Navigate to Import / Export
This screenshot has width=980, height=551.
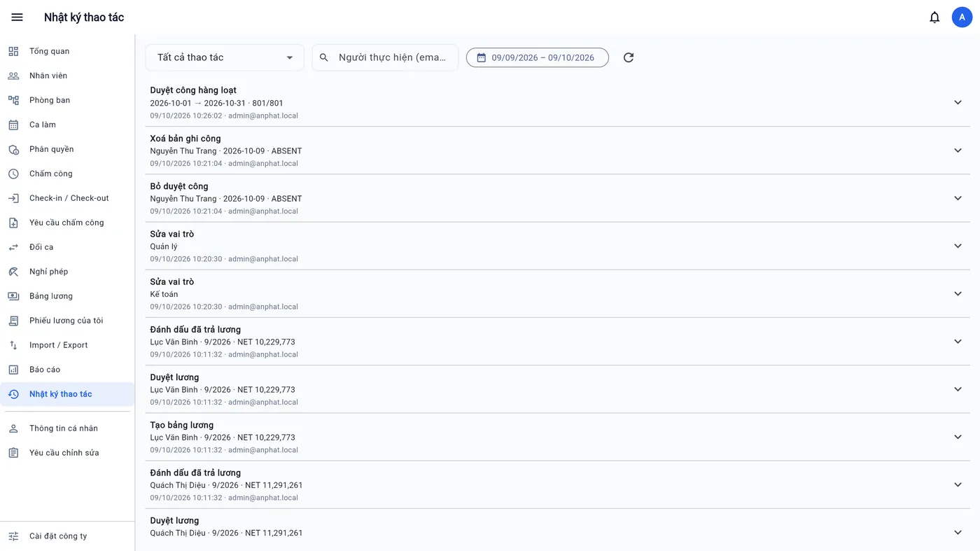click(x=67, y=345)
